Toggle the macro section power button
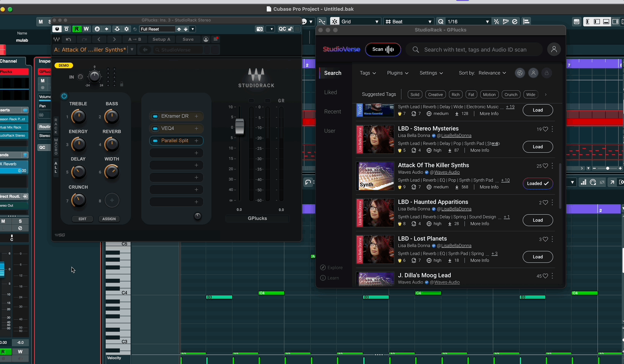 64,96
